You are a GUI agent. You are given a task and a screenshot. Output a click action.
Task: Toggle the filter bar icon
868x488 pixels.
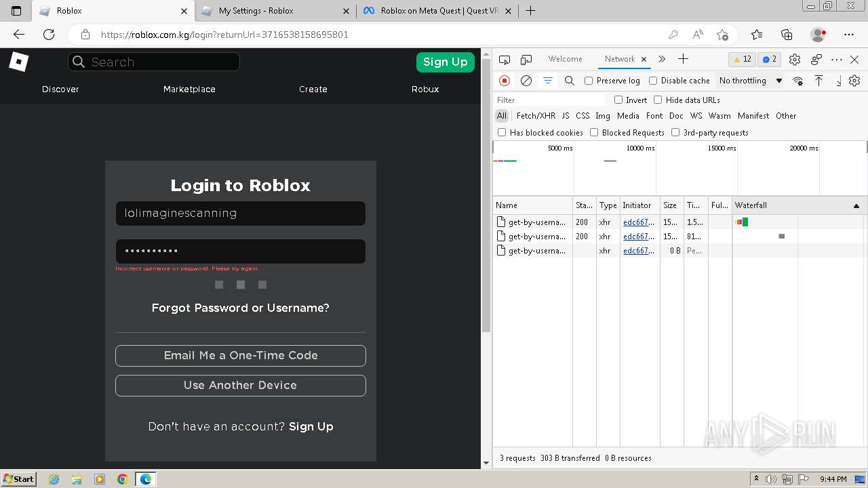pos(548,81)
